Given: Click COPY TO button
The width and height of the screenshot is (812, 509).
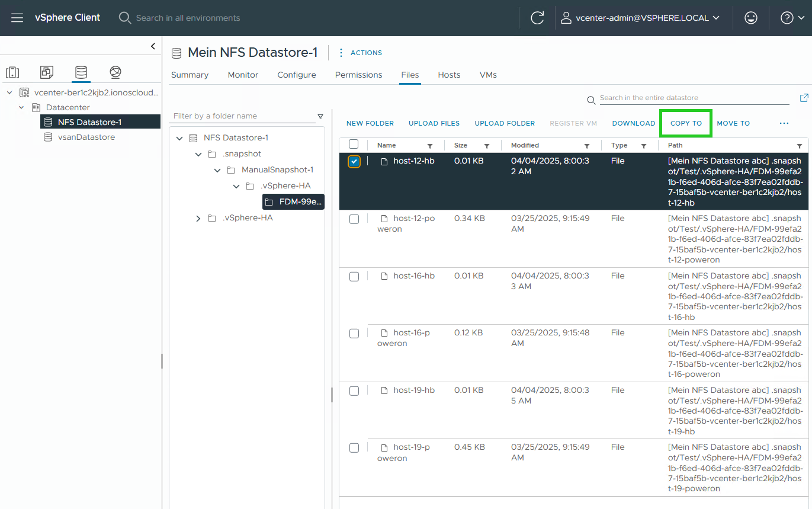Looking at the screenshot, I should coord(686,123).
